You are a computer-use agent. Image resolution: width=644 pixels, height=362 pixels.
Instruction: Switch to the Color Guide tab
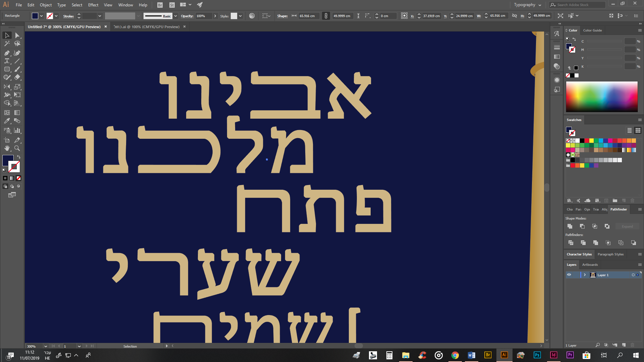592,30
